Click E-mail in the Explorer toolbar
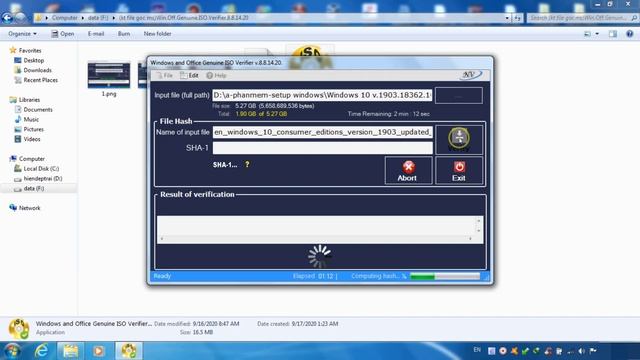 pyautogui.click(x=96, y=34)
